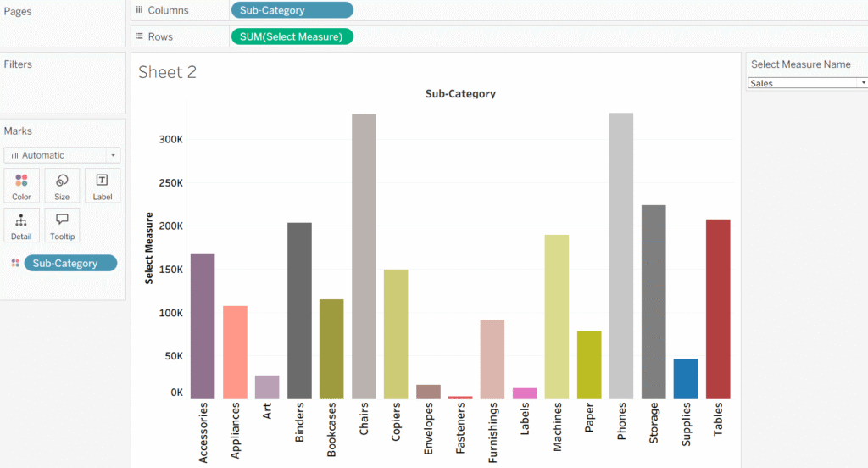Viewport: 868px width, 468px height.
Task: Open the Detail marks card
Action: [x=21, y=226]
